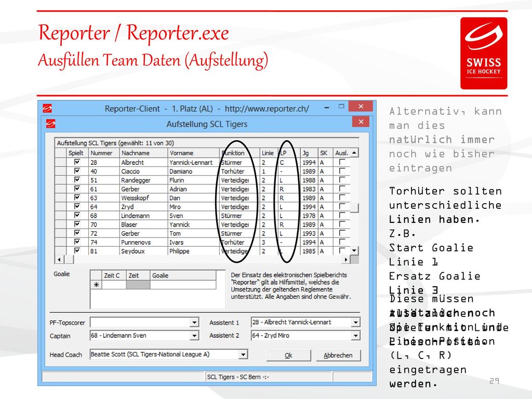Click the Vorname cell Yannick-Lennart
532x399 pixels.
click(x=193, y=162)
